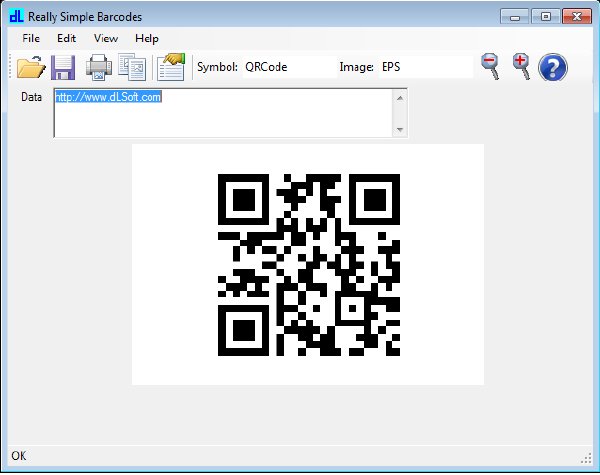Save barcode with the floppy disk icon
Screen dimensions: 600x475
(x=63, y=67)
